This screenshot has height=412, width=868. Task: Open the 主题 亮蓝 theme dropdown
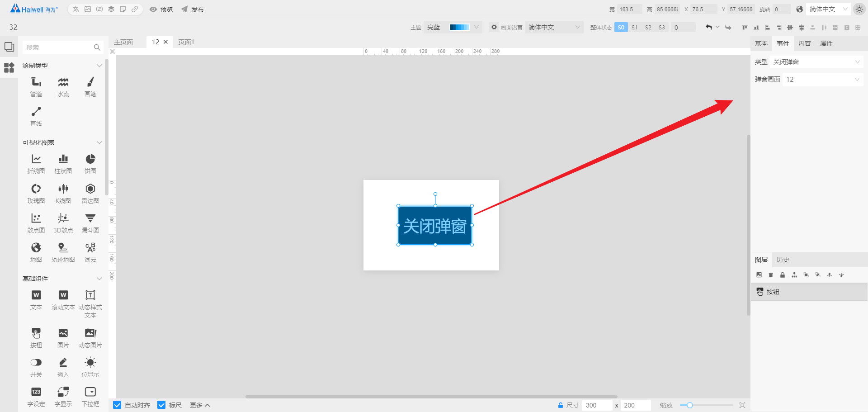point(453,27)
